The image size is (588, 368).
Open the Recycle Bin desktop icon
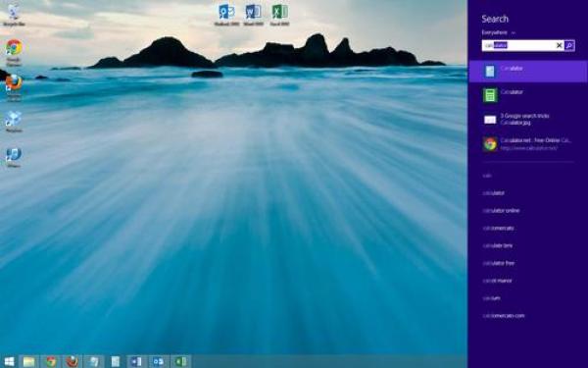(x=14, y=15)
